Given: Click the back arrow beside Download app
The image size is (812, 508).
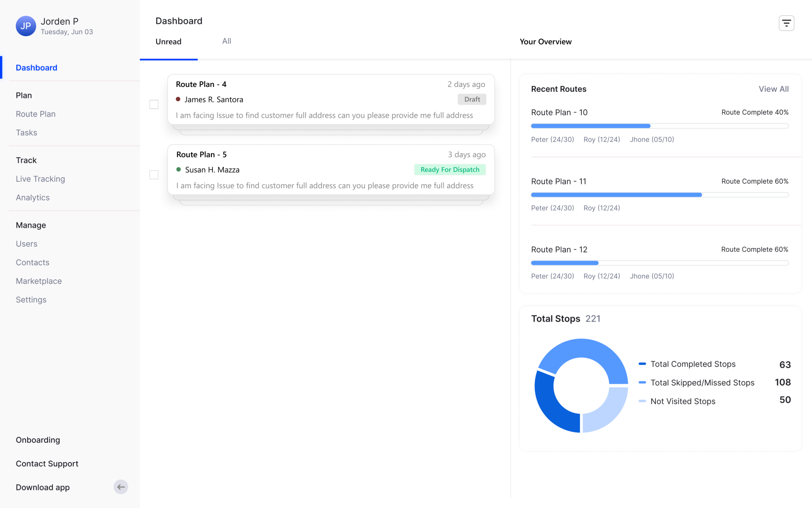Looking at the screenshot, I should (x=121, y=487).
